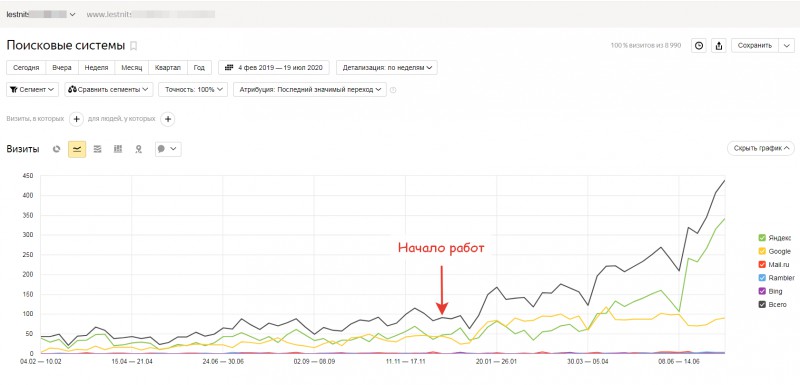Toggle the Яндекс legend checkbox
Image resolution: width=800 pixels, height=385 pixels.
[762, 238]
